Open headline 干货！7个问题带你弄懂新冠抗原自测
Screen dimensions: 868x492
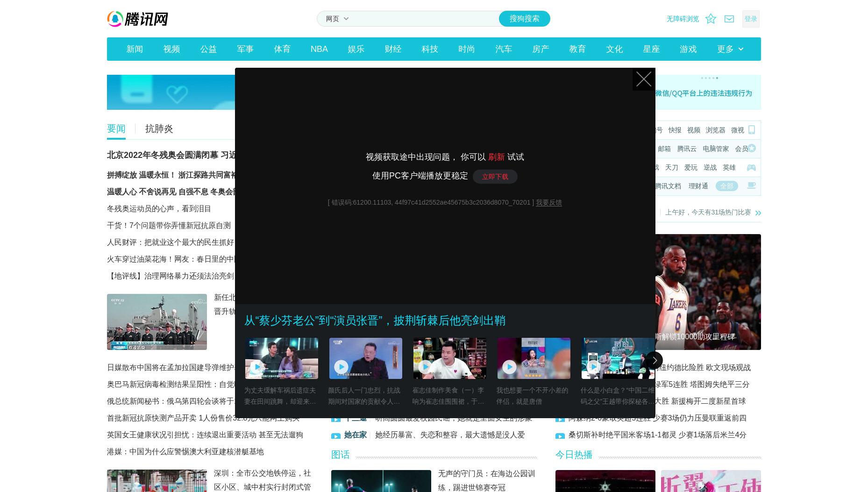click(x=169, y=225)
